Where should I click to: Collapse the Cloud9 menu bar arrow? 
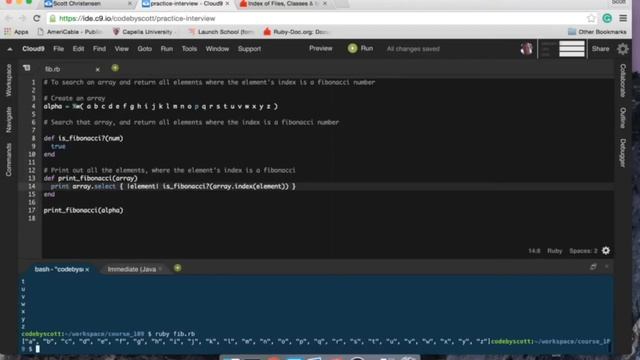point(10,49)
